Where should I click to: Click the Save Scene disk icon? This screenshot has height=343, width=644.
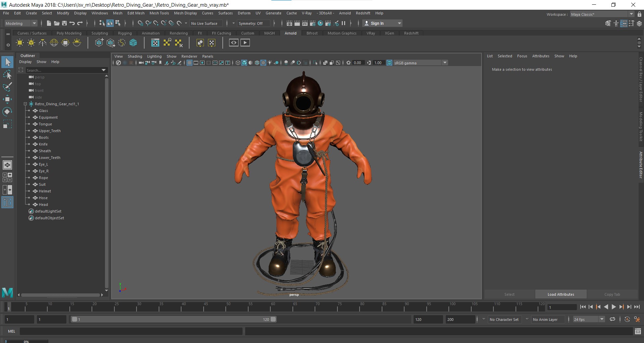coord(64,23)
